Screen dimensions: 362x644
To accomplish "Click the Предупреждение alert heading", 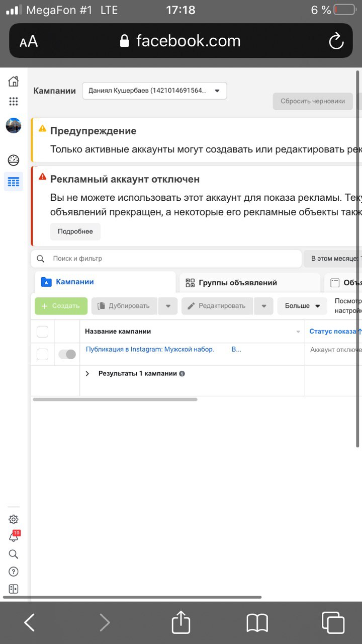I will tap(93, 131).
